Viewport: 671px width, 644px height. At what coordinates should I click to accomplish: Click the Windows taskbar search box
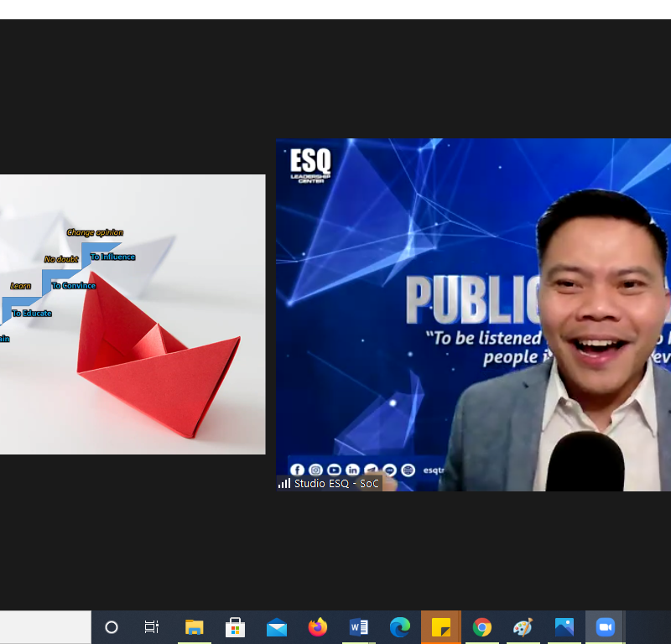click(45, 627)
